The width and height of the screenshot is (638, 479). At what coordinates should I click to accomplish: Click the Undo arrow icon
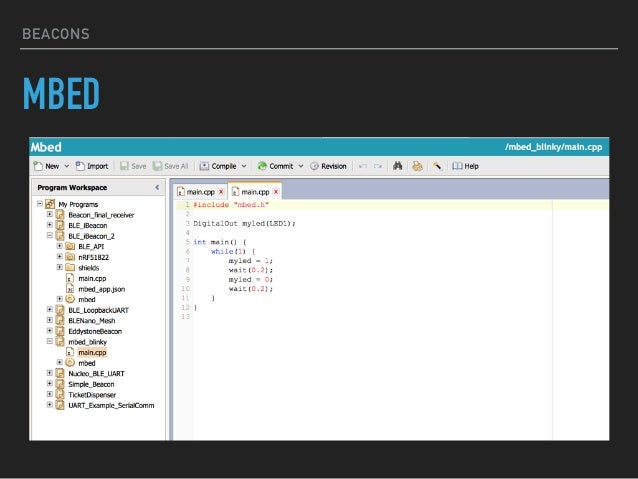[363, 166]
